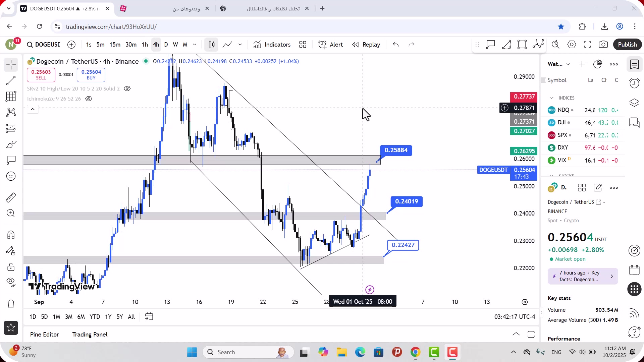
Task: Activate the zoom in tool
Action: [x=11, y=213]
